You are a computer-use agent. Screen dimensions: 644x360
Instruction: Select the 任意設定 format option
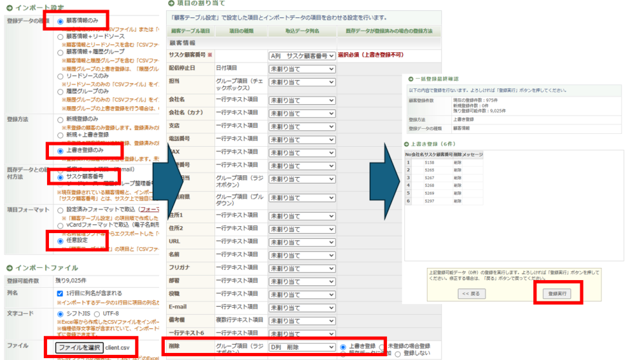click(x=61, y=240)
